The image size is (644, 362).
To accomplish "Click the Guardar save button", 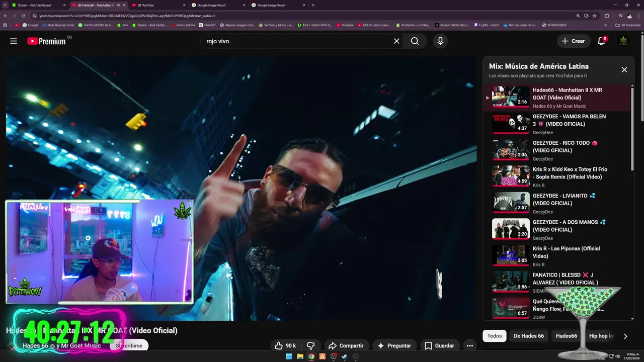I will coord(439,345).
